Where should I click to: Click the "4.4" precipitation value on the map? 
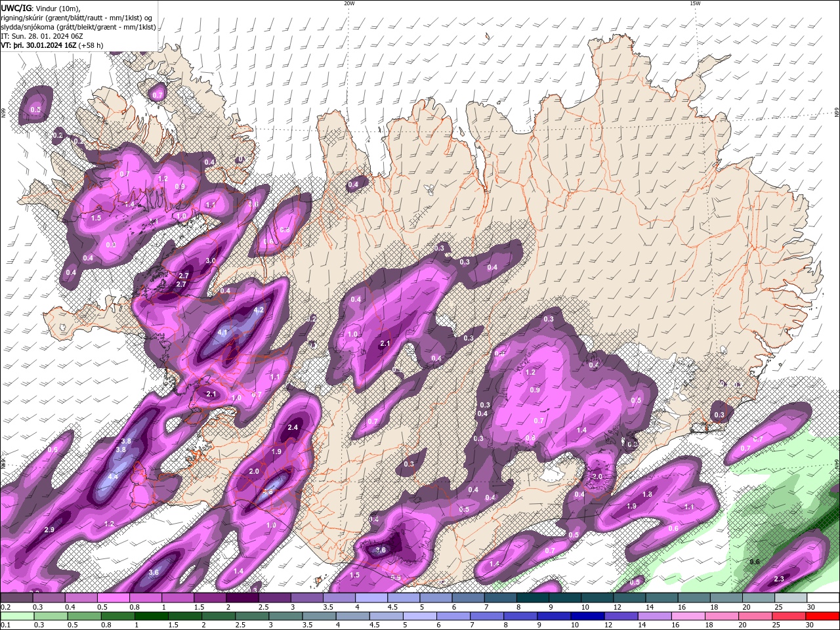point(113,476)
